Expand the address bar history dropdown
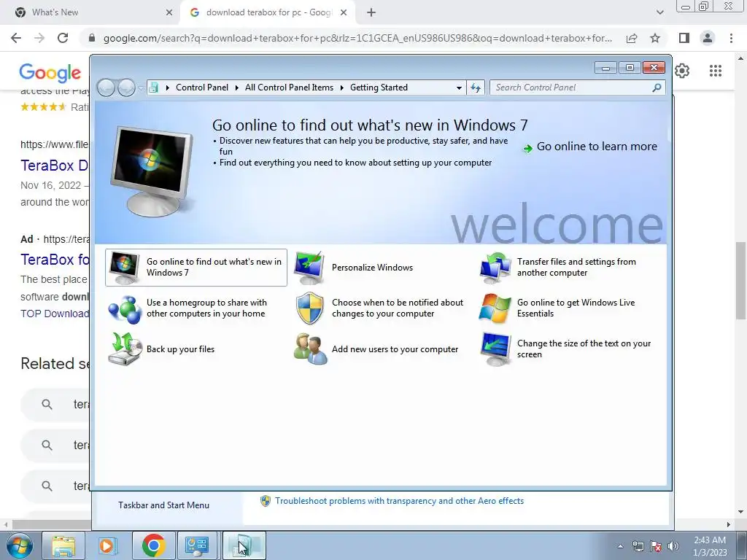The height and width of the screenshot is (560, 747). click(x=459, y=87)
